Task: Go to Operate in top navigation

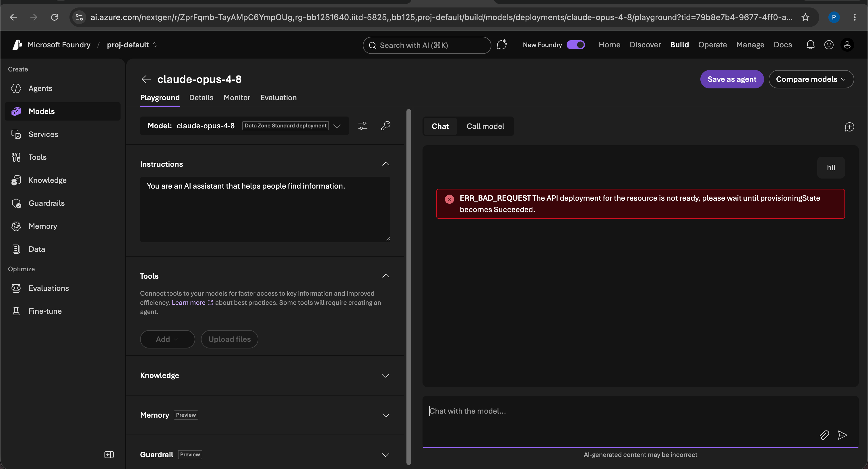Action: pos(712,45)
